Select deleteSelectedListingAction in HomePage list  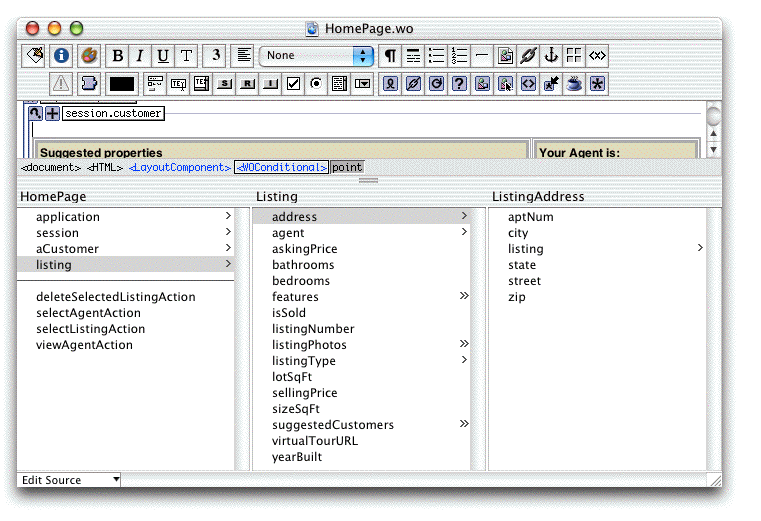[116, 297]
